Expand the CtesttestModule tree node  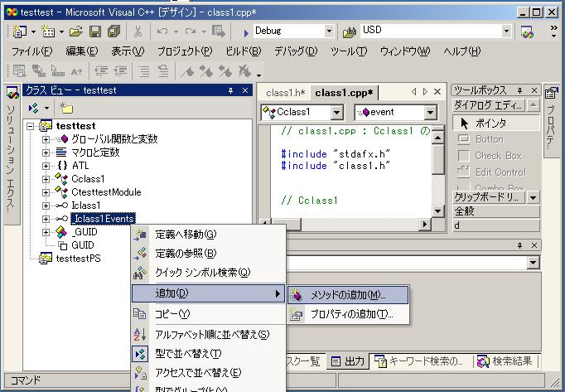point(46,192)
